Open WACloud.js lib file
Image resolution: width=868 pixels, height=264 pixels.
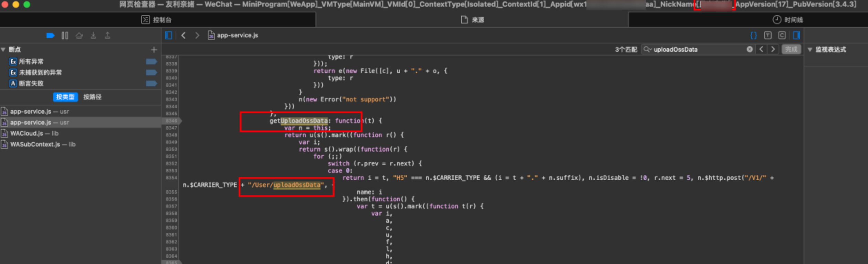(x=81, y=133)
